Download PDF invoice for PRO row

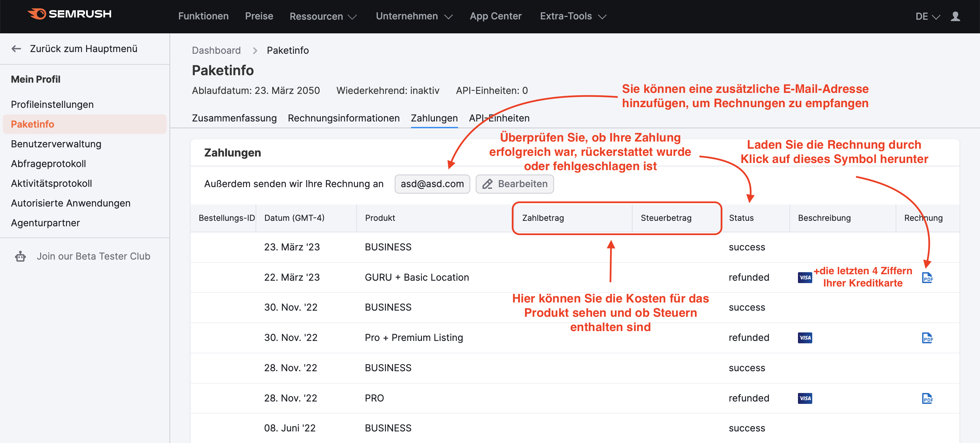click(x=927, y=398)
